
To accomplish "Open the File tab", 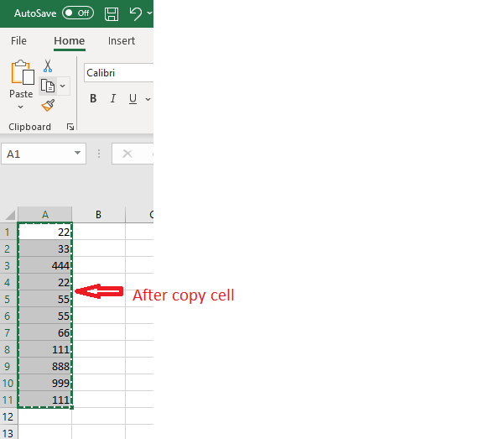I will coord(18,41).
